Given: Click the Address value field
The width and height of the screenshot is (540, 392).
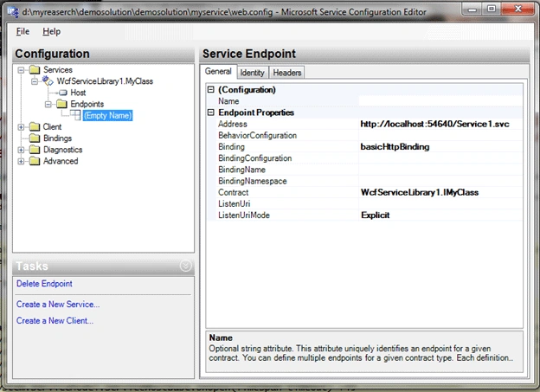Looking at the screenshot, I should [440, 124].
